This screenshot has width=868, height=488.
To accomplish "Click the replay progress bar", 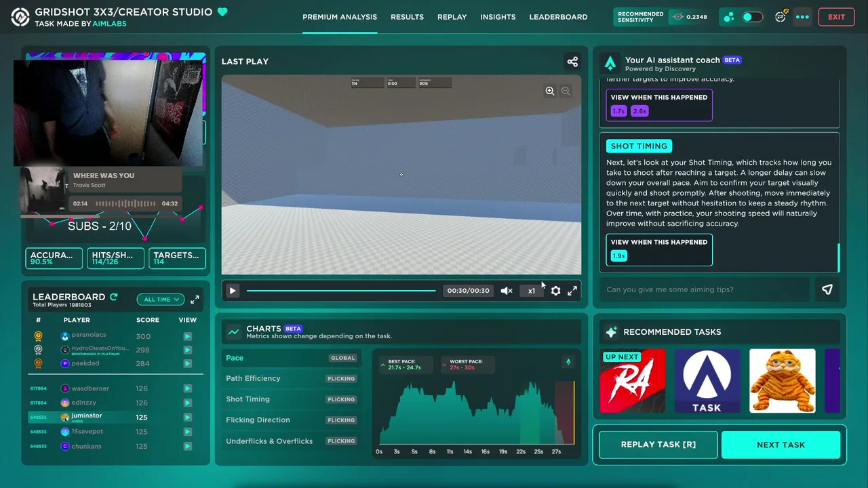I will (341, 291).
